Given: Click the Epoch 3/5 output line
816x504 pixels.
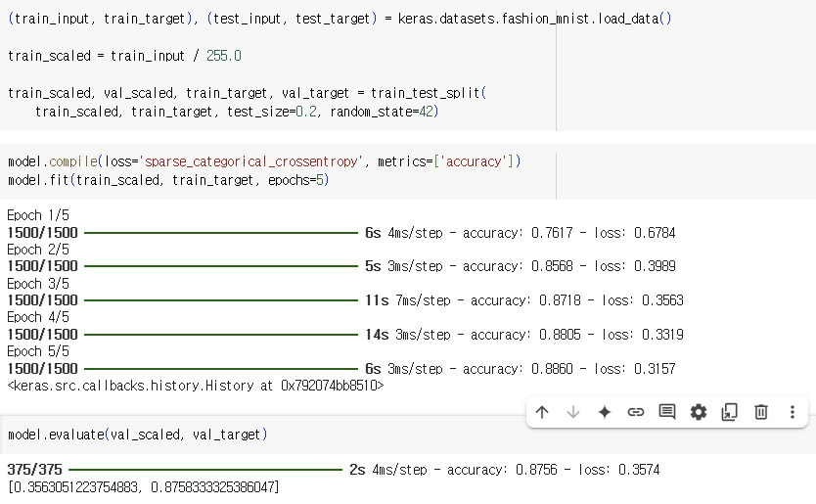Looking at the screenshot, I should pos(38,284).
